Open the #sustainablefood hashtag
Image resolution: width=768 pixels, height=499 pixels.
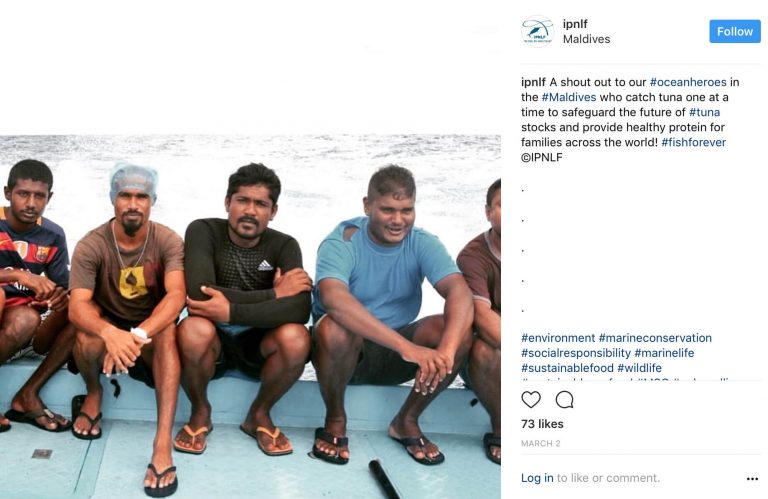point(567,368)
